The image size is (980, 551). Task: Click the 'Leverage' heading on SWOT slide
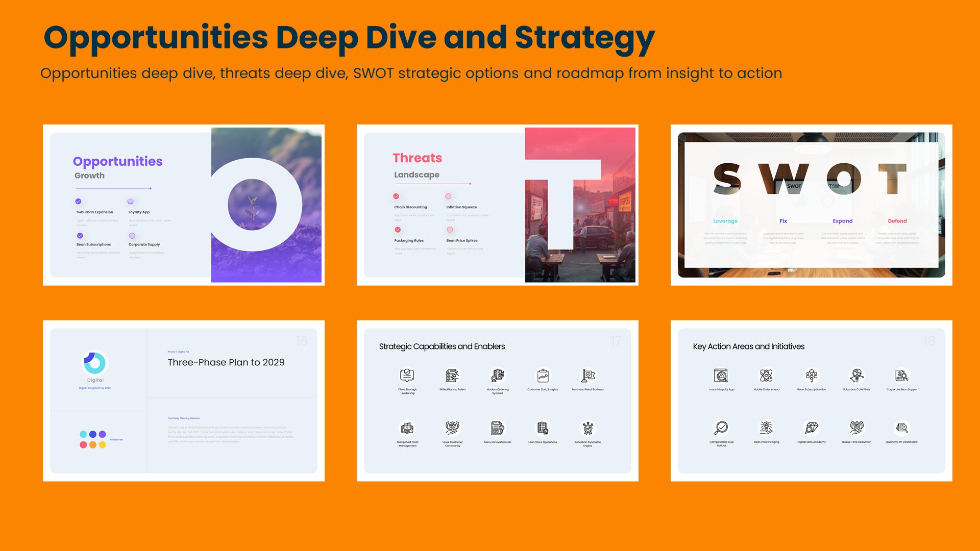(725, 221)
